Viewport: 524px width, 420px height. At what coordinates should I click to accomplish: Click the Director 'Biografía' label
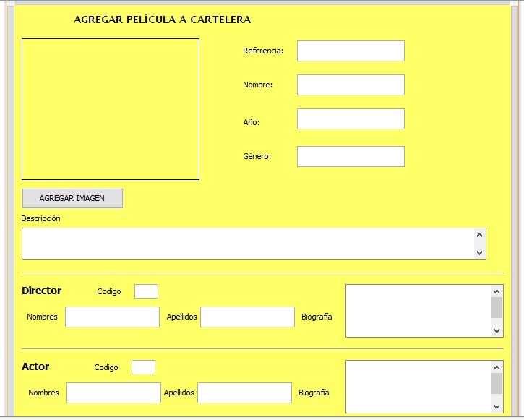click(317, 317)
